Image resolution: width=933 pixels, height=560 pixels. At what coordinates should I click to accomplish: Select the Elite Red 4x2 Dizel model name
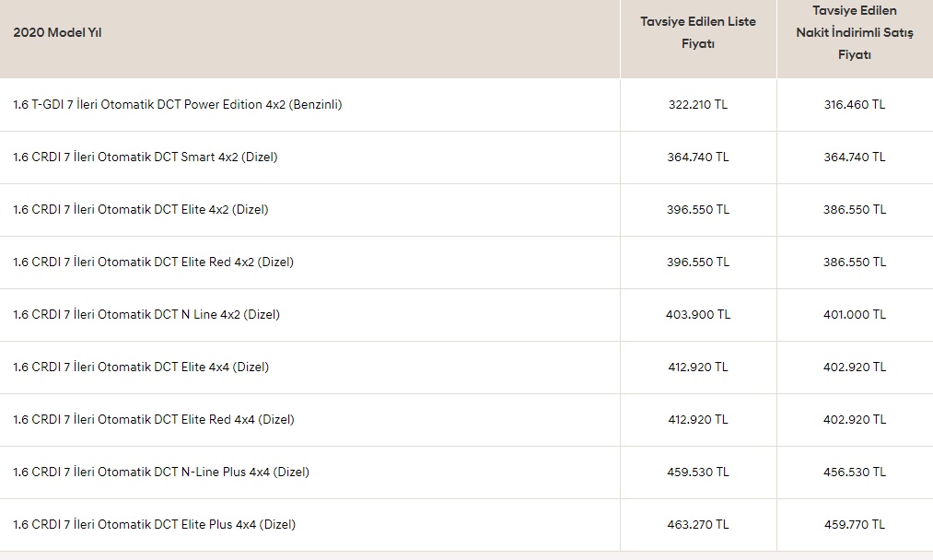click(154, 262)
